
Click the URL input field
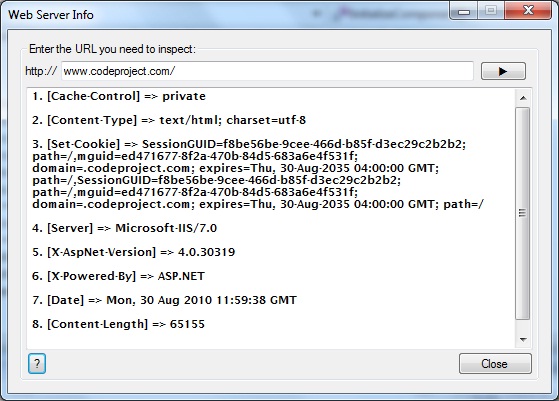267,71
